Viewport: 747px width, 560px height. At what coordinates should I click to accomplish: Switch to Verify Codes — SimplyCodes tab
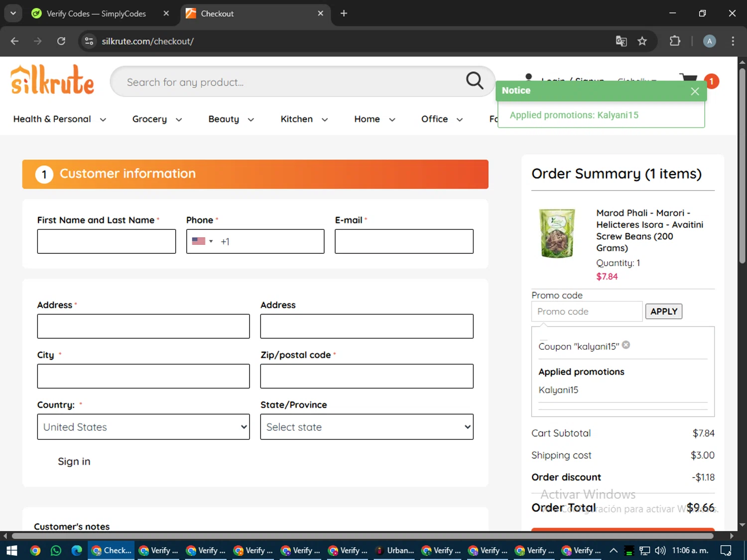point(96,13)
